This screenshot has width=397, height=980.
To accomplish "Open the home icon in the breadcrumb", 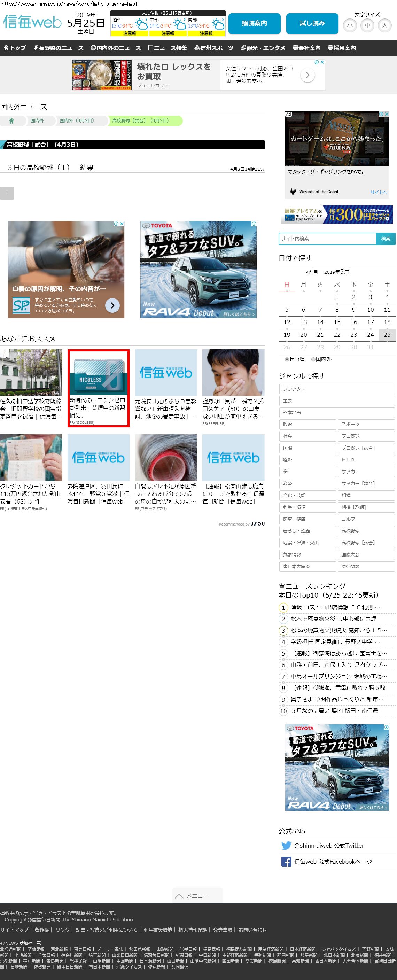I will click(x=11, y=120).
